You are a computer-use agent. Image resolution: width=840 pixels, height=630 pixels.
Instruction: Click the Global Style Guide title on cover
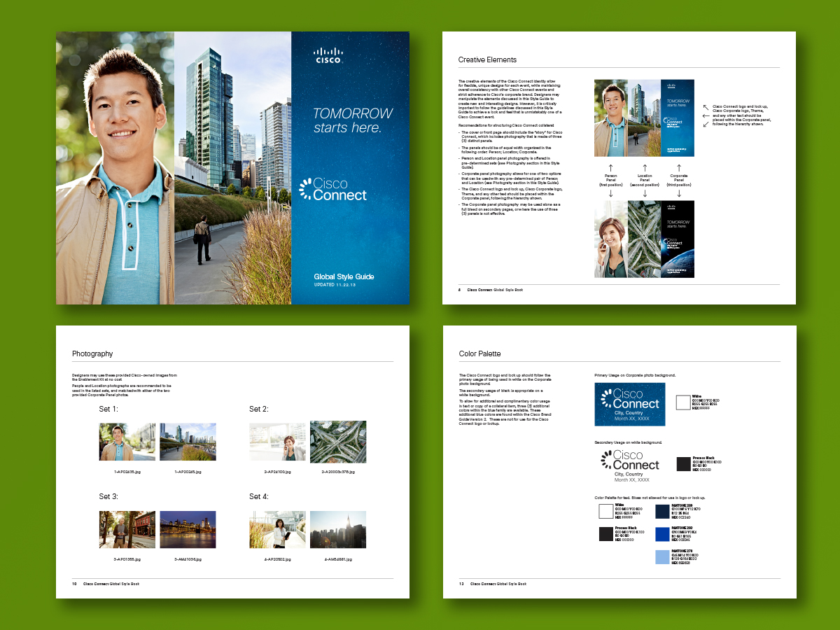pos(344,276)
